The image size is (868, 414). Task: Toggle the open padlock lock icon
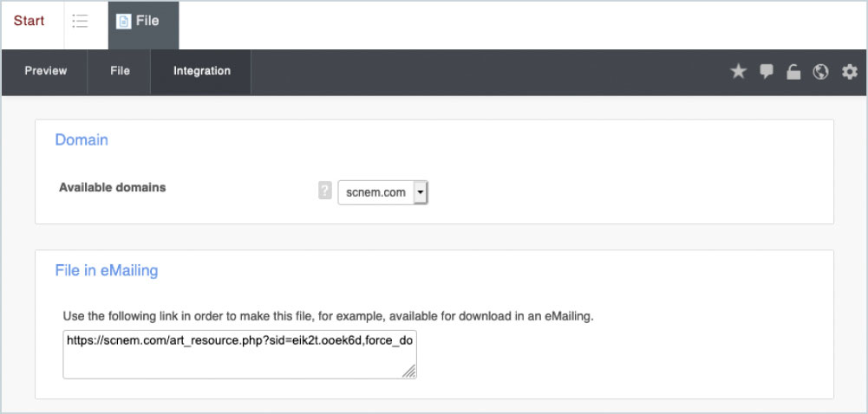pos(793,72)
